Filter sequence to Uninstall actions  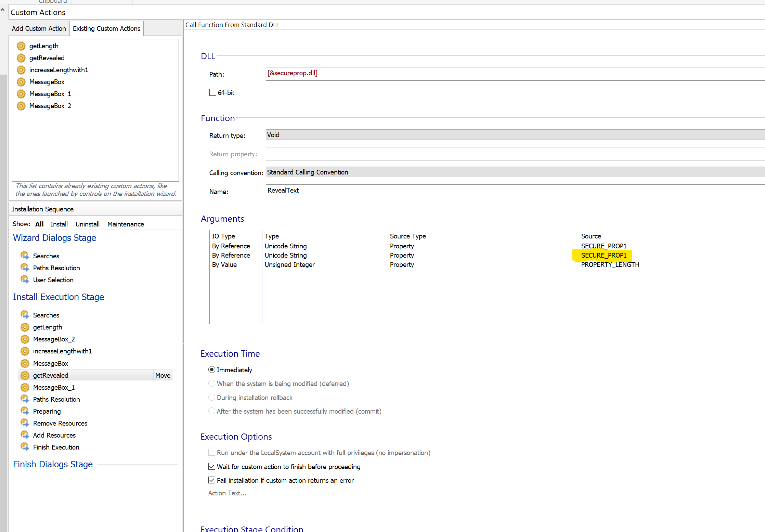click(x=88, y=224)
